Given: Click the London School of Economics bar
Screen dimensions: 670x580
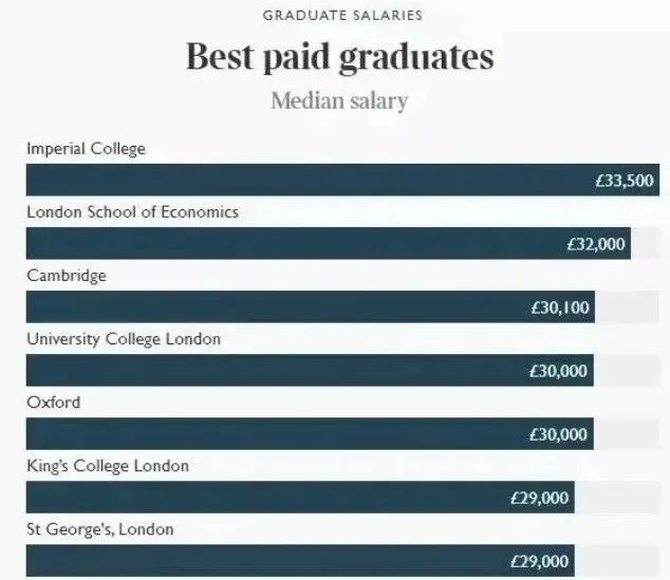Looking at the screenshot, I should [290, 244].
